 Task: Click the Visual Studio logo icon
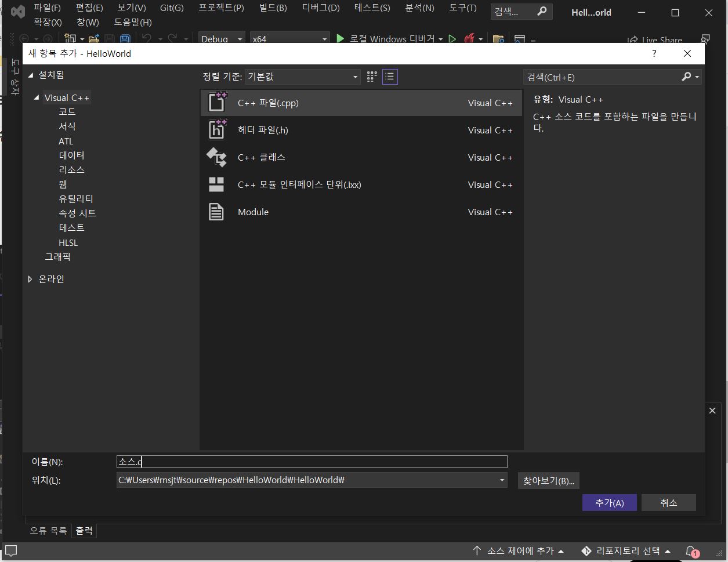pos(18,12)
